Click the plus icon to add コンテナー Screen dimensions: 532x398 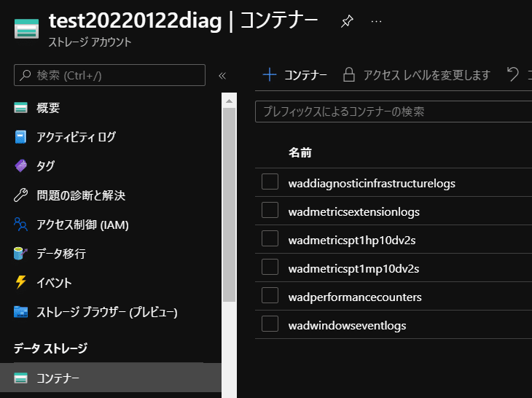tap(270, 74)
